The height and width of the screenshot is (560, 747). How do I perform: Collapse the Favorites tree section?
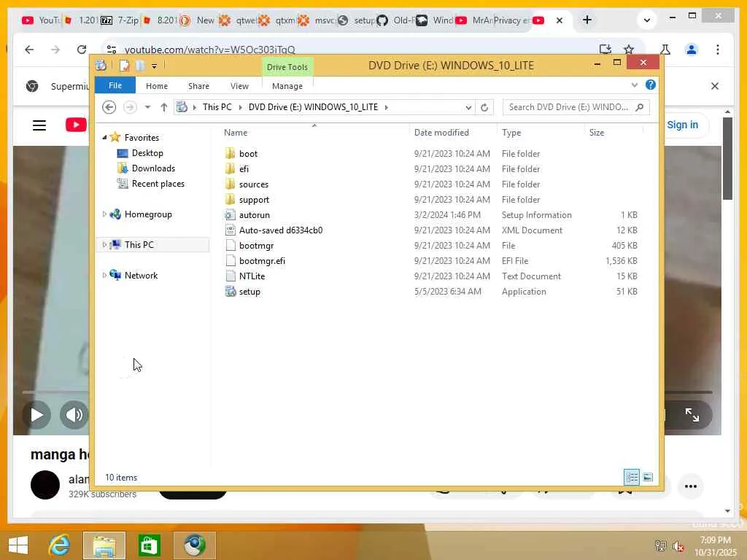[x=104, y=137]
